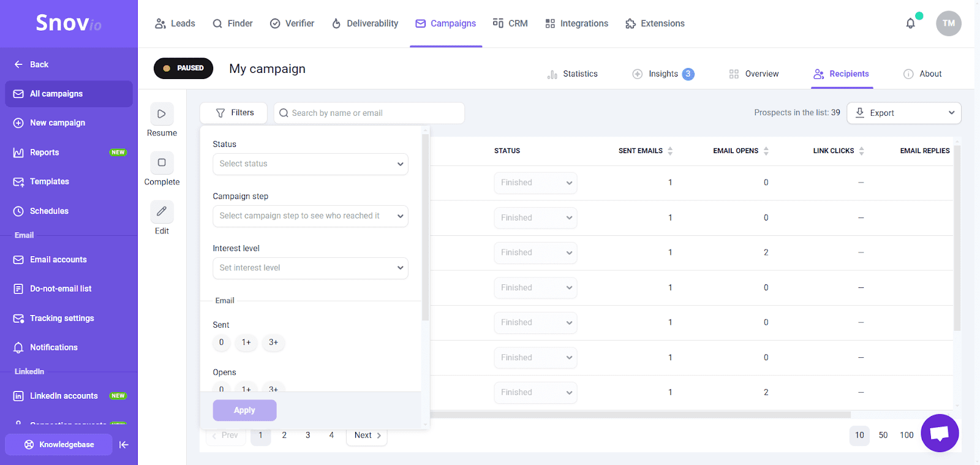Click the Edit pencil icon
Image resolution: width=980 pixels, height=465 pixels.
(x=162, y=211)
